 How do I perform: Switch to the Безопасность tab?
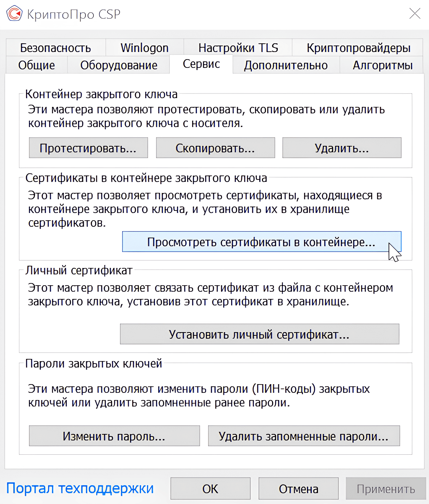point(56,48)
